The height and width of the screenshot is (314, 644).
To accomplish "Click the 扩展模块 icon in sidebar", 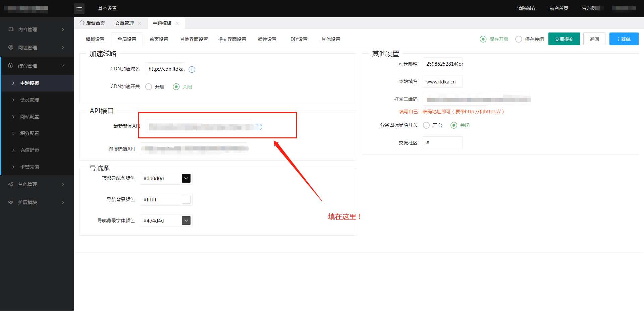I will [x=11, y=202].
